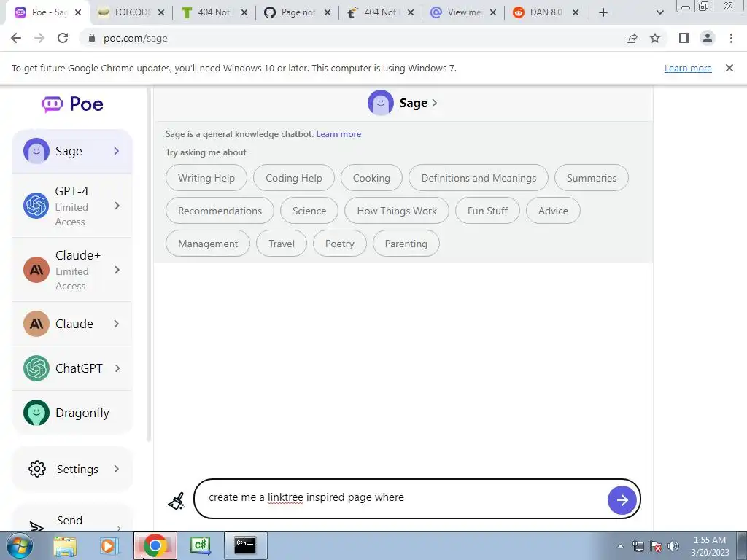747x560 pixels.
Task: Bookmark this page with star icon
Action: (655, 38)
